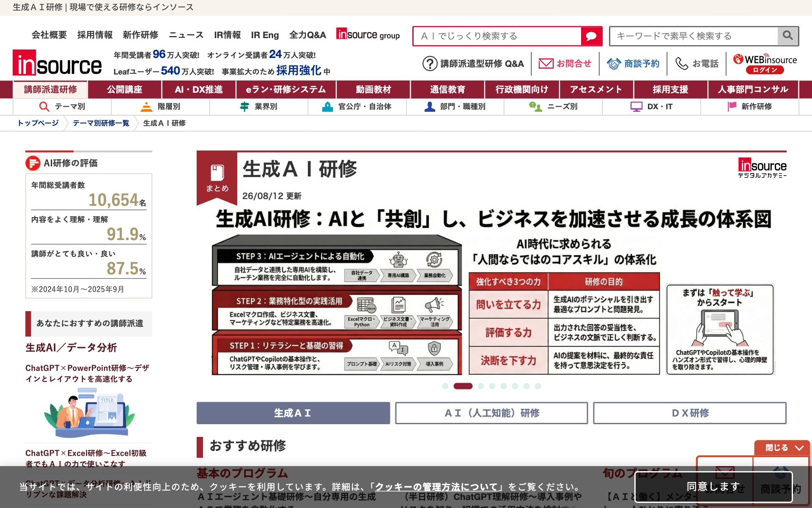The width and height of the screenshot is (812, 508).
Task: Open the 採用支援 navigation tab
Action: [x=671, y=89]
